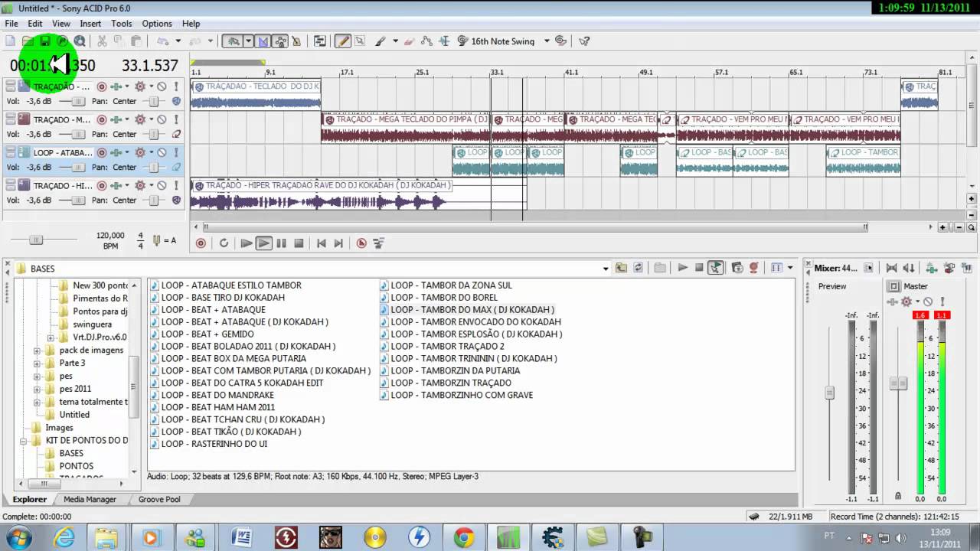980x551 pixels.
Task: Select the Selection tool next to pencil
Action: click(360, 41)
